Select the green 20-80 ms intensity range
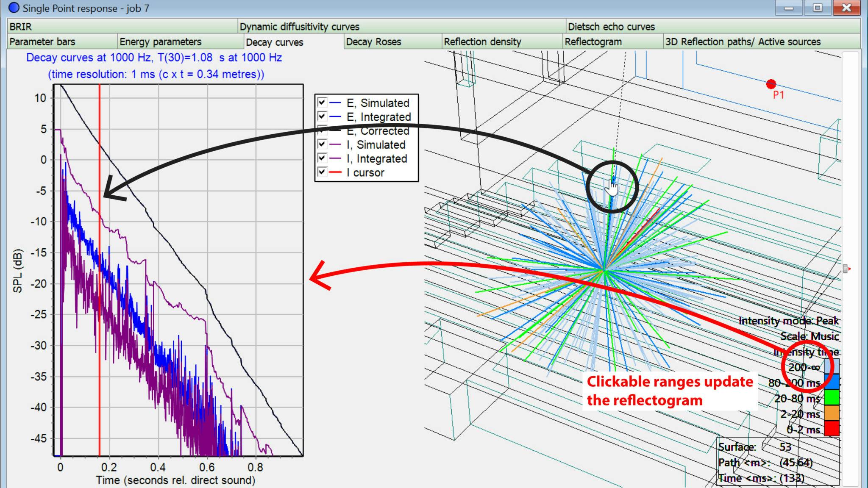Image resolution: width=868 pixels, height=488 pixels. pos(832,397)
